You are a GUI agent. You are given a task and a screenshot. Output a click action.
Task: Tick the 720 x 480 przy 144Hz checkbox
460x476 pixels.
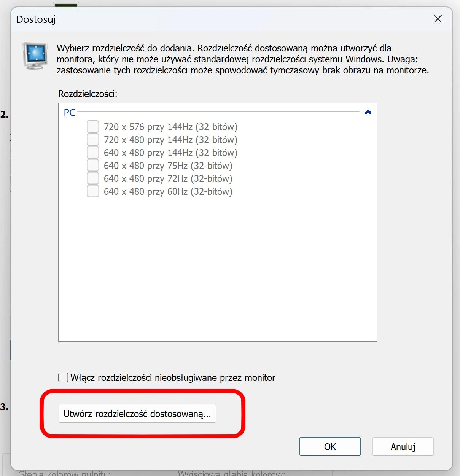[x=93, y=140]
